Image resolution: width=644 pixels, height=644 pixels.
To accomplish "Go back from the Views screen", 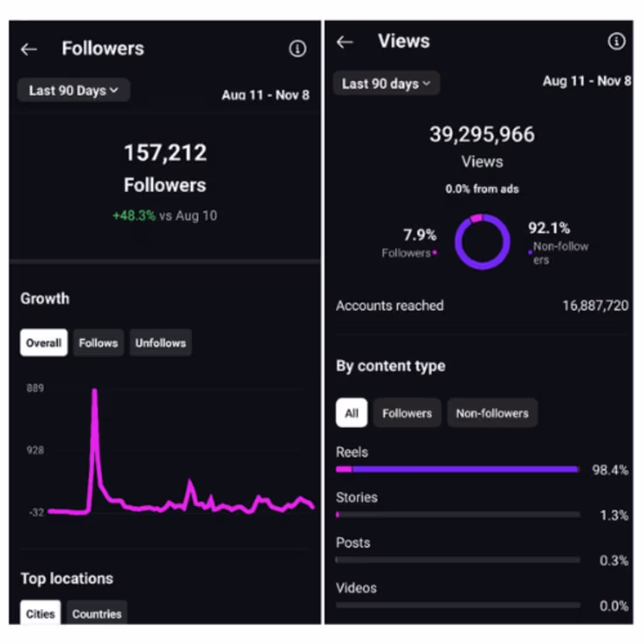I will (x=345, y=42).
